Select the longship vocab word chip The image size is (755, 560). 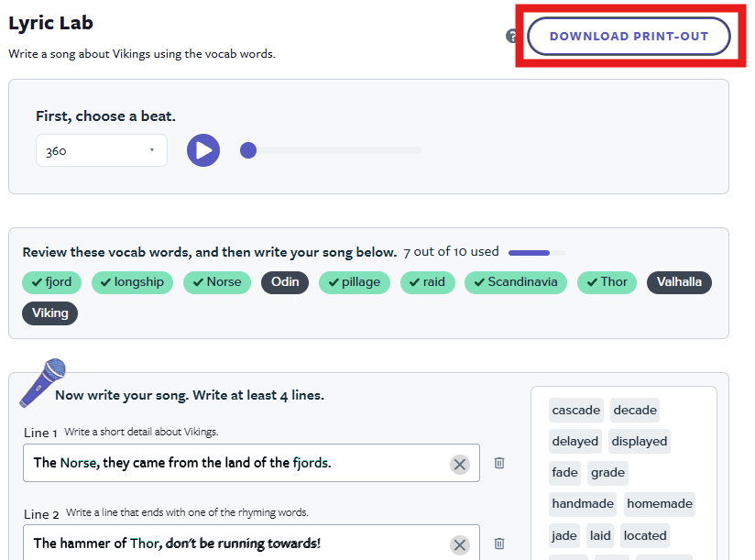coord(133,282)
